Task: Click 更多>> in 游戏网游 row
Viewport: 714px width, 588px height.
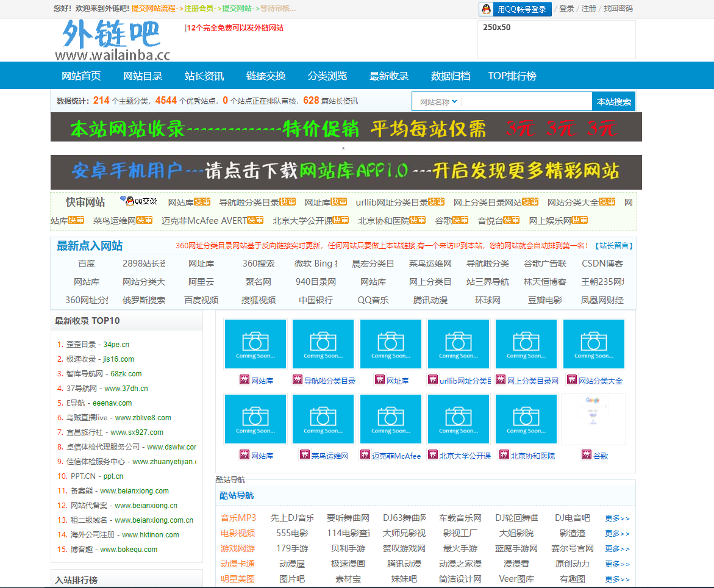Action: [617, 549]
